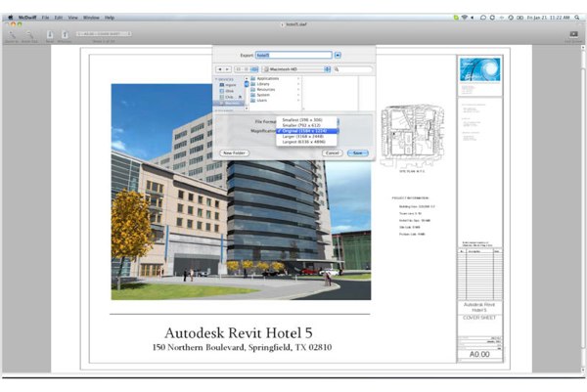587x392 pixels.
Task: Click the Next sheet toolbar icon
Action: (x=50, y=35)
